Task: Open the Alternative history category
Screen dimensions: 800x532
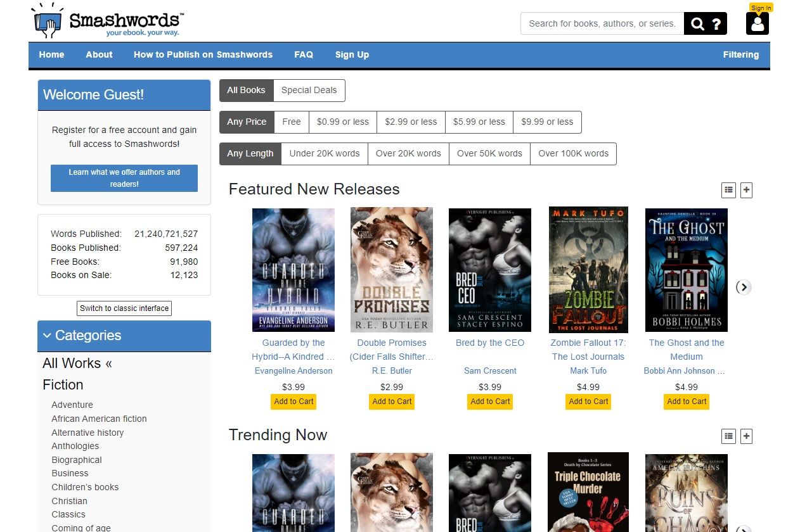Action: (x=87, y=433)
